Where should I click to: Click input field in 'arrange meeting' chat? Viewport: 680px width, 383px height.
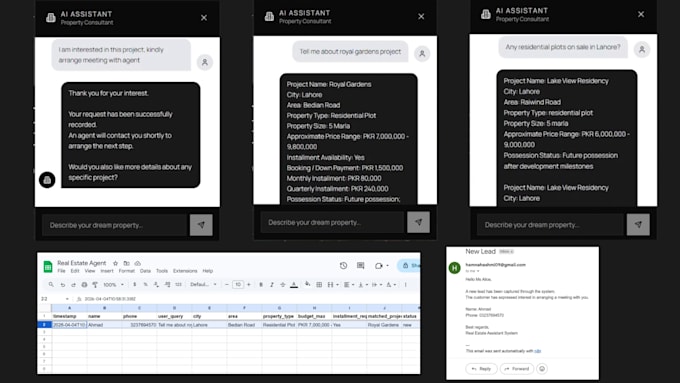click(115, 225)
